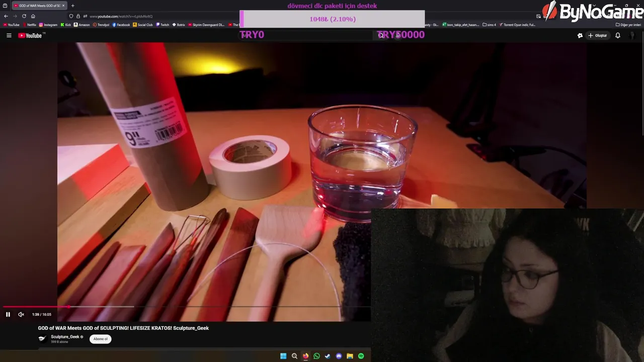This screenshot has height=362, width=644.
Task: Open Discord from the taskbar
Action: (x=339, y=356)
